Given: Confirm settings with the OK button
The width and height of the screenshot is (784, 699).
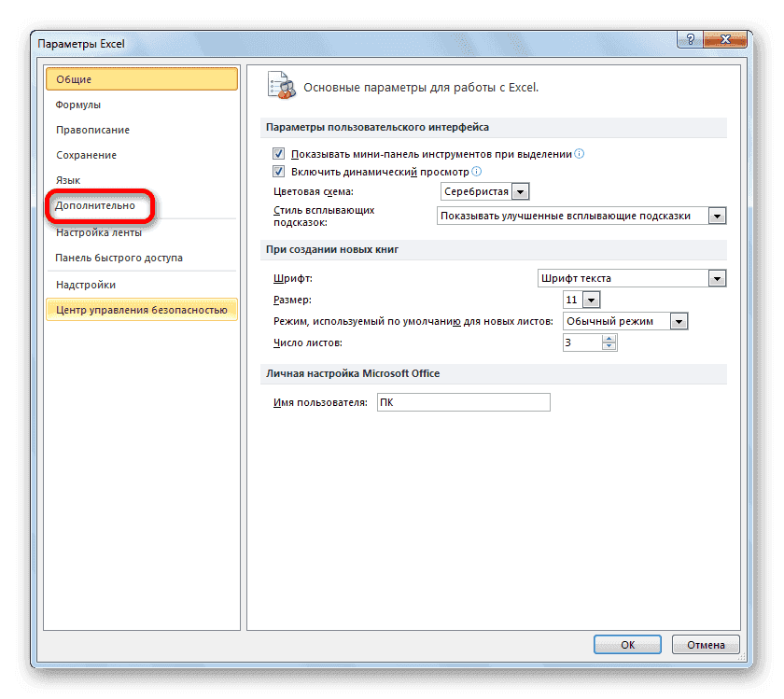Looking at the screenshot, I should (627, 644).
